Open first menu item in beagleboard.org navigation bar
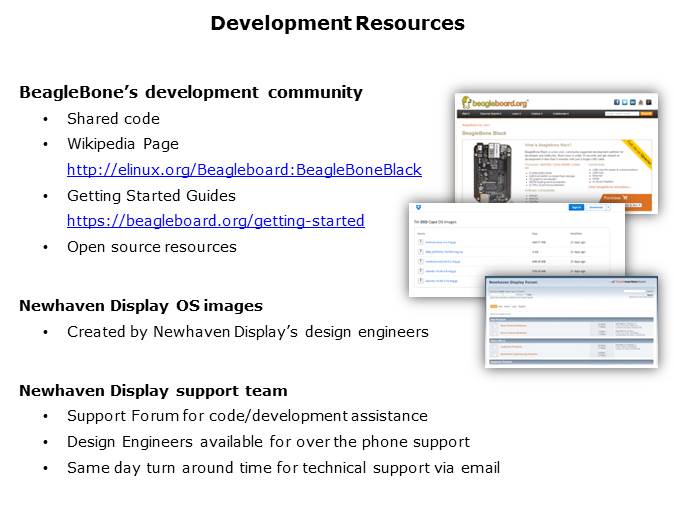This screenshot has width=674, height=506. [467, 115]
